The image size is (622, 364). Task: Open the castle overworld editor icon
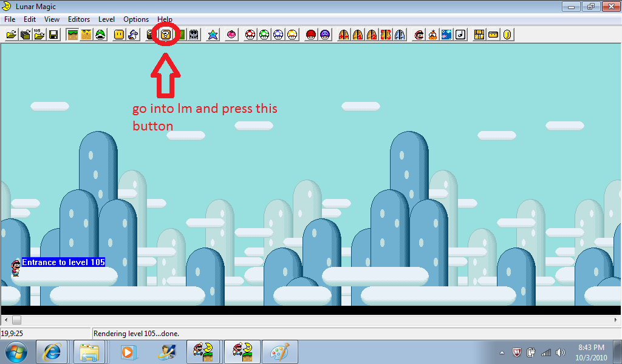pyautogui.click(x=194, y=35)
